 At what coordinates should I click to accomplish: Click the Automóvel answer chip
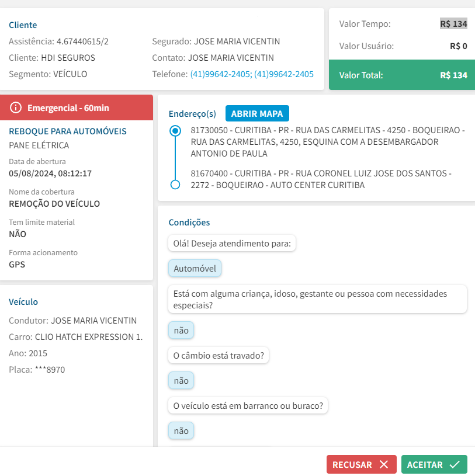[195, 269]
